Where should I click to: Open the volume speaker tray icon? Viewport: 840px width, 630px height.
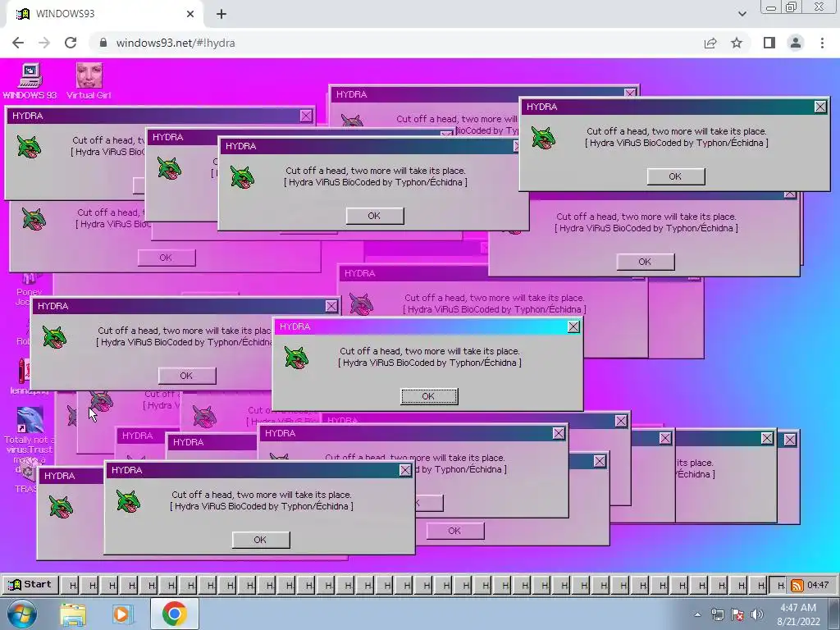coord(757,614)
